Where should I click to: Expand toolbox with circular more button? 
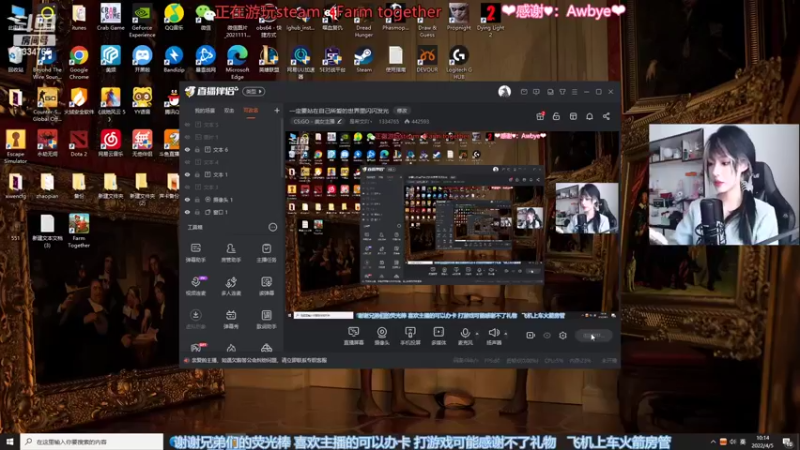[x=273, y=227]
